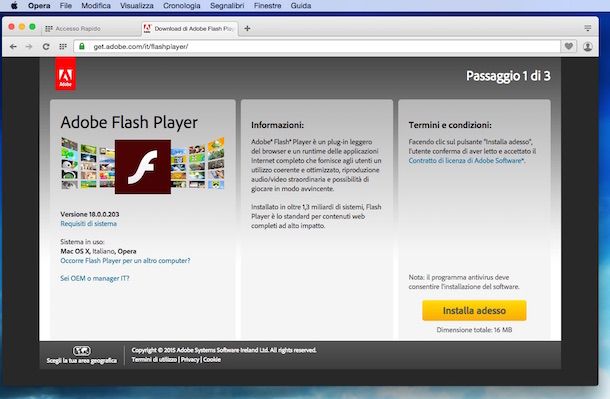Click the Dimensione totale: 16 MB text
The image size is (610, 399).
point(474,330)
